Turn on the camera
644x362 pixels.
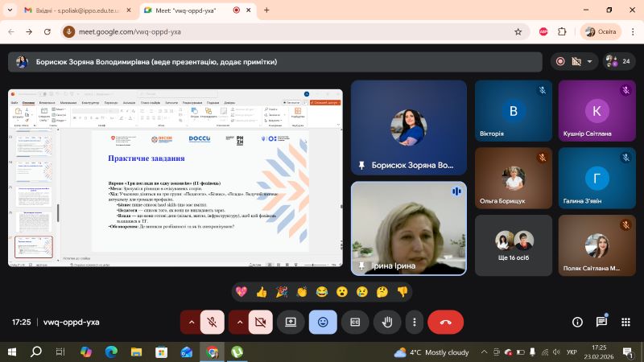(260, 322)
